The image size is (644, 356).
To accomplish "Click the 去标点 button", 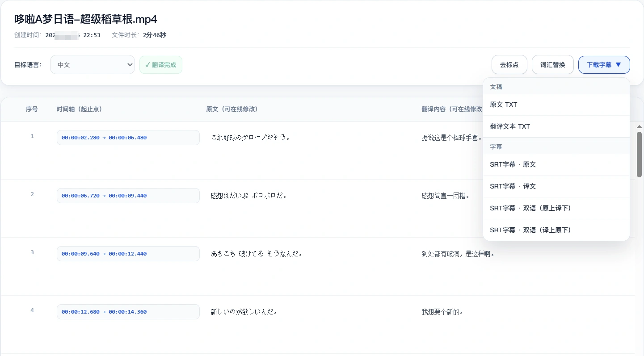I will [509, 65].
